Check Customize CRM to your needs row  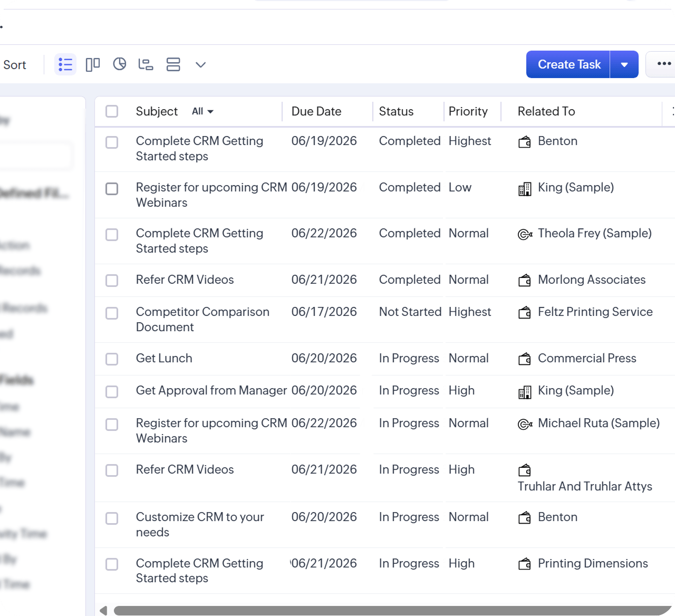point(112,518)
